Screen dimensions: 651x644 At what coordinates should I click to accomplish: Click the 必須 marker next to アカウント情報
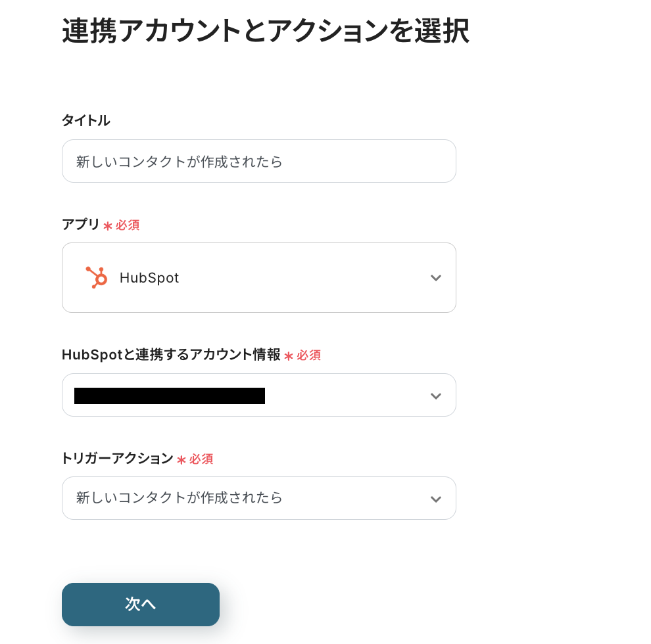coord(308,356)
